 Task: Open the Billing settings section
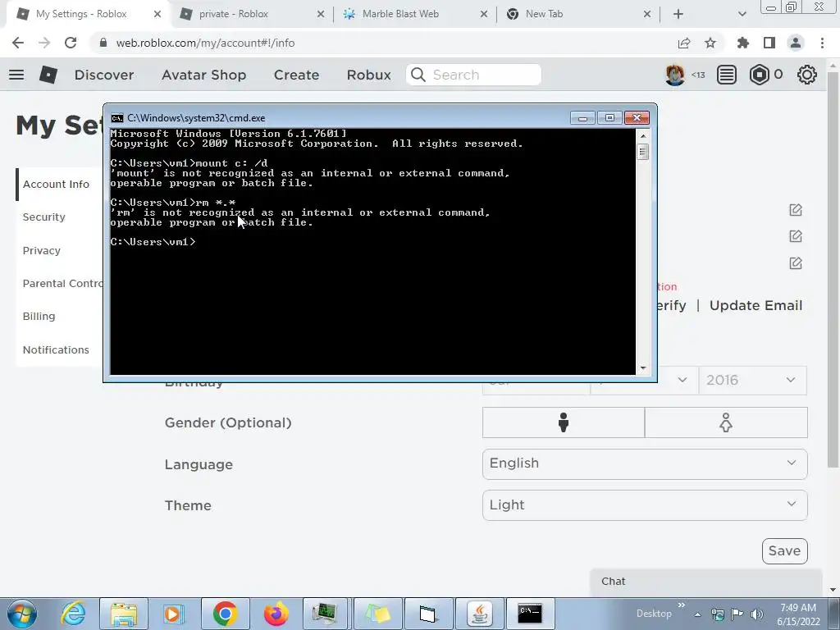coord(39,316)
